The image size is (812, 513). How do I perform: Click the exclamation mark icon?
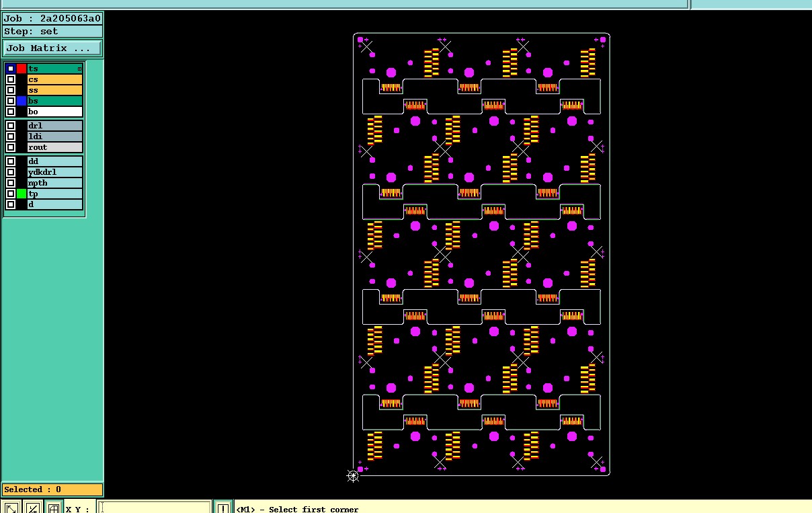coord(223,508)
